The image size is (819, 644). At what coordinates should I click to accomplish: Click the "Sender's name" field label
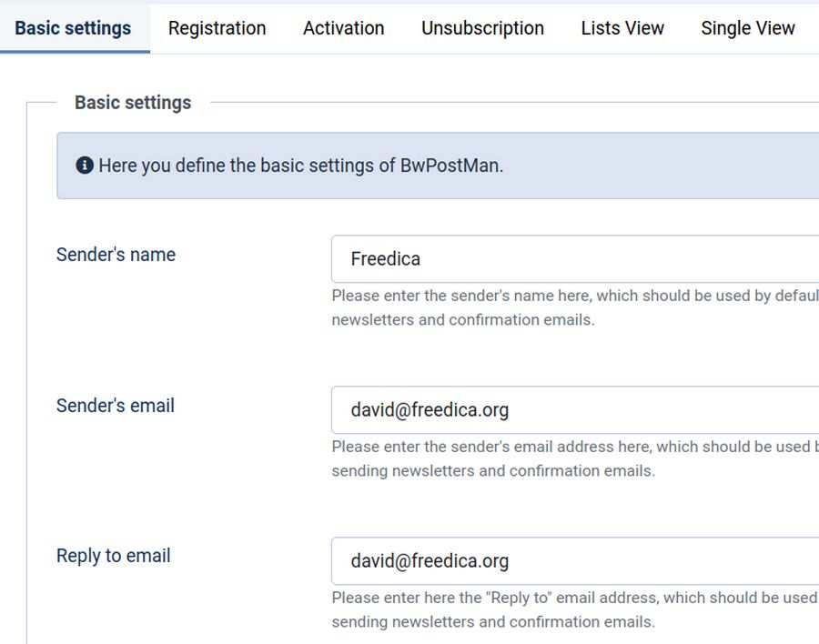pos(116,255)
